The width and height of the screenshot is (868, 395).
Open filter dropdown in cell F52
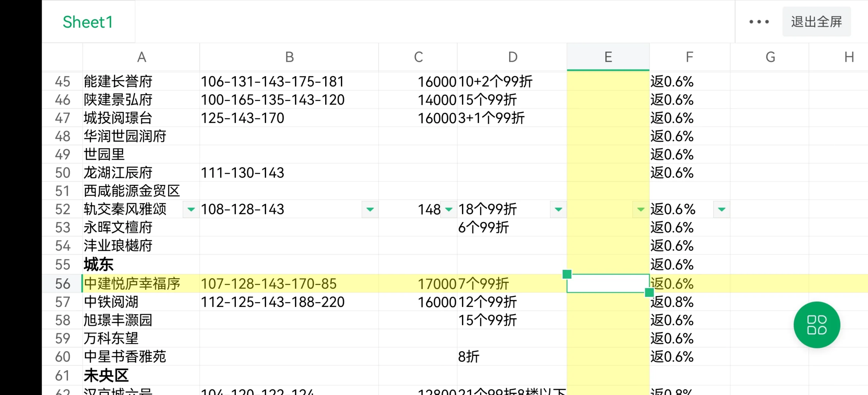pos(721,209)
